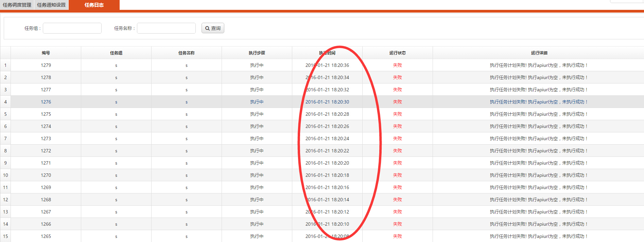Click the time 2016-01-21 18:20:18
This screenshot has height=242, width=644.
pyautogui.click(x=327, y=175)
